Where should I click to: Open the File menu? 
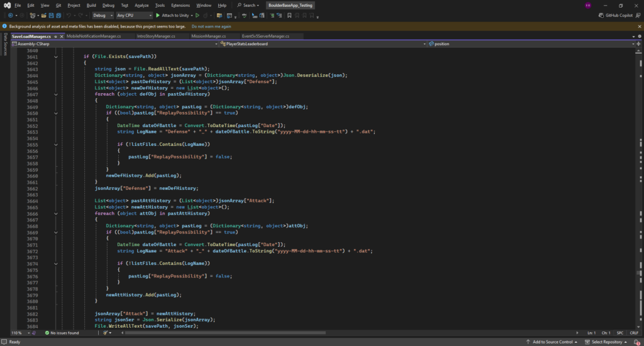[18, 5]
